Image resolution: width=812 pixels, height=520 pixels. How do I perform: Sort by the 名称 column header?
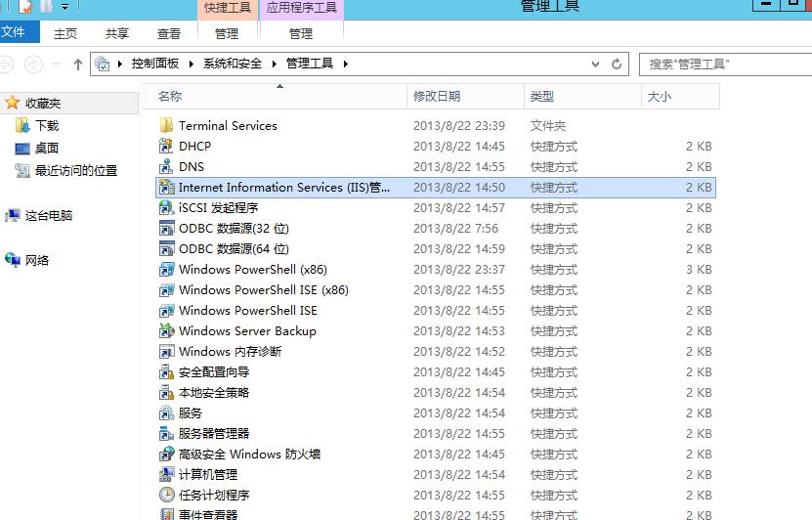[275, 97]
